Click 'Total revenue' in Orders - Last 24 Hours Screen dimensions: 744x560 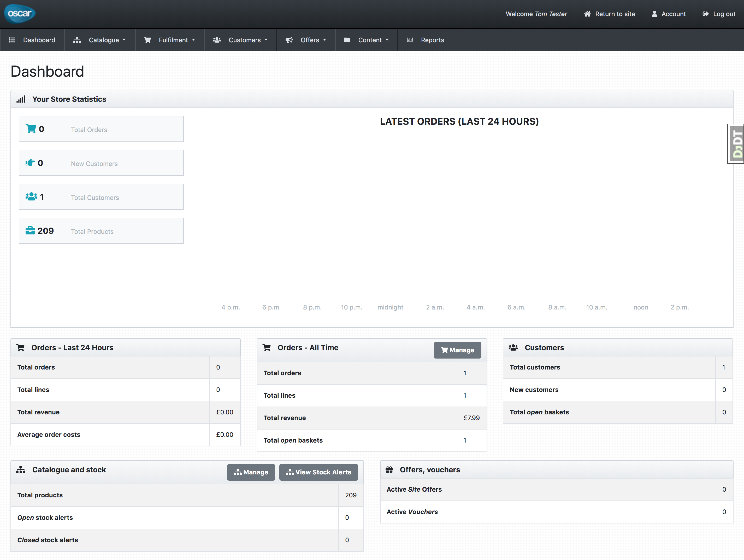coord(38,412)
